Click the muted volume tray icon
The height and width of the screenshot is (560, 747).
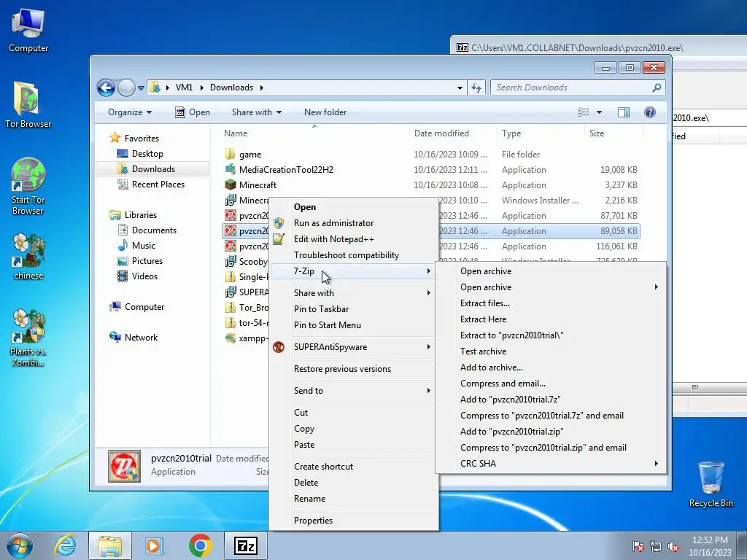(673, 546)
